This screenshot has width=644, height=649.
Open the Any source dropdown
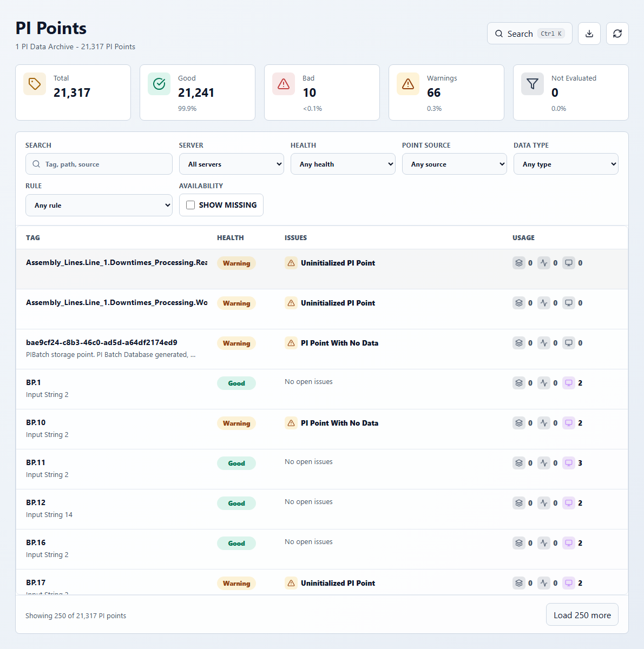tap(455, 164)
